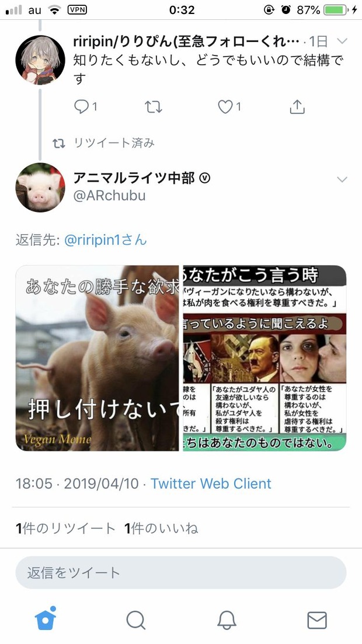Screen dimensions: 362x644
Task: Tap the share icon under riripin's tweet
Action: pyautogui.click(x=297, y=106)
